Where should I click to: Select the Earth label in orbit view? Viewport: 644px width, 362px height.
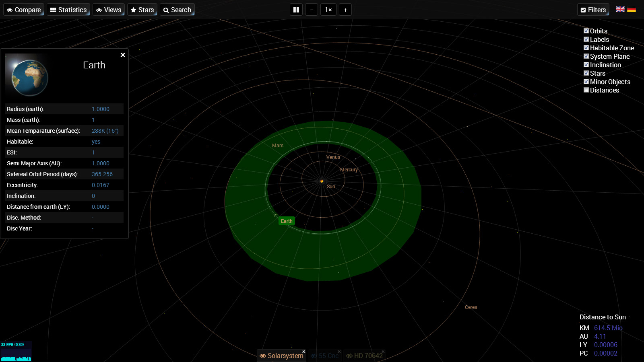click(x=287, y=221)
